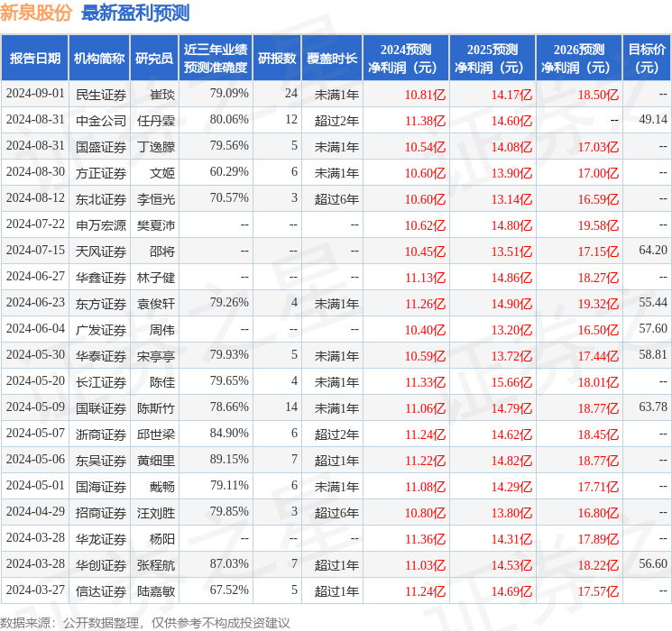672x631 pixels.
Task: Select the 机构简称 column header
Action: coord(99,59)
